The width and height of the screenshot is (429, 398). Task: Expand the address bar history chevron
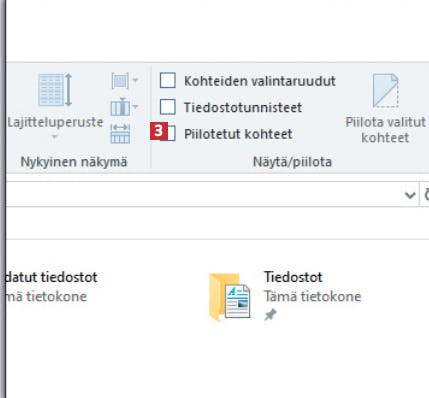pos(410,195)
